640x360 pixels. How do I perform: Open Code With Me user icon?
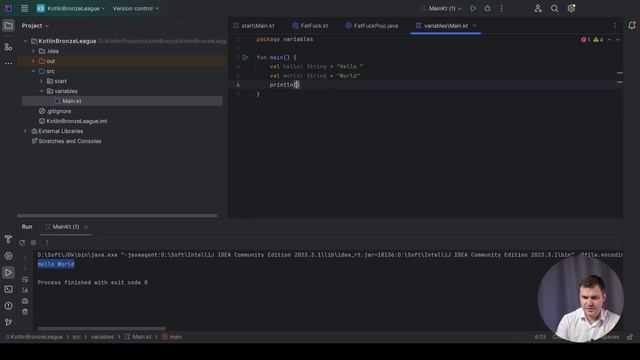coord(538,8)
